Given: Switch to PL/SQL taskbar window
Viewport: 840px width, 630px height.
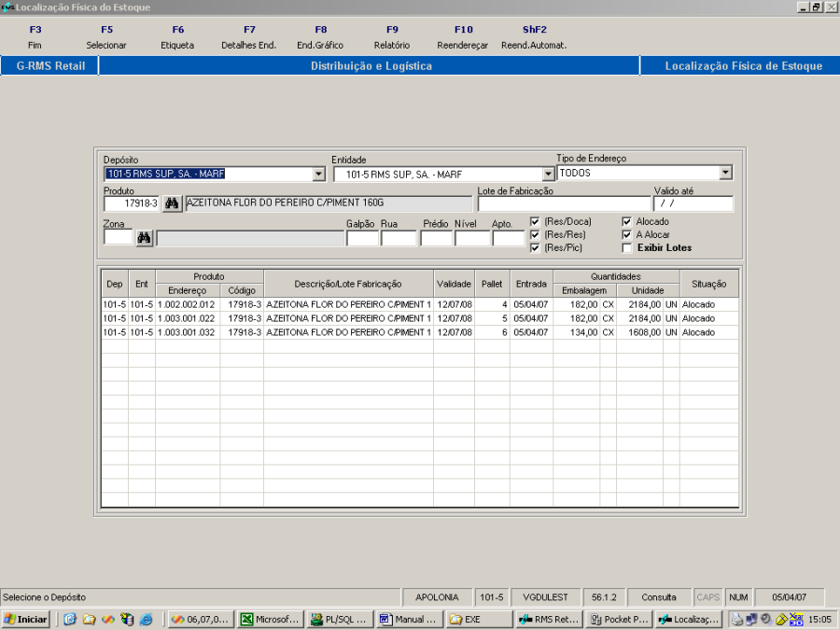Looking at the screenshot, I should coord(341,620).
